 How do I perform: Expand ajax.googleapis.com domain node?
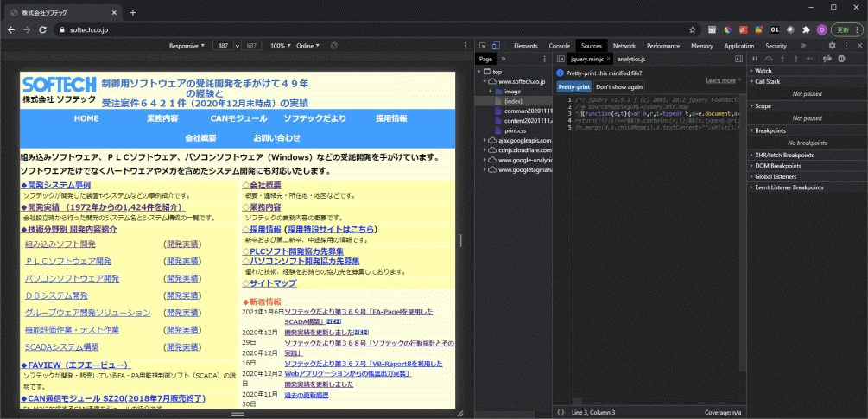[x=485, y=141]
